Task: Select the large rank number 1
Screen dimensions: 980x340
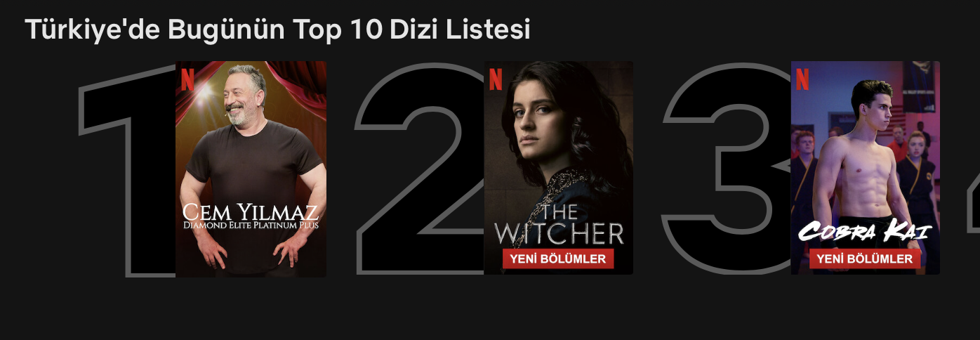Action: (126, 169)
